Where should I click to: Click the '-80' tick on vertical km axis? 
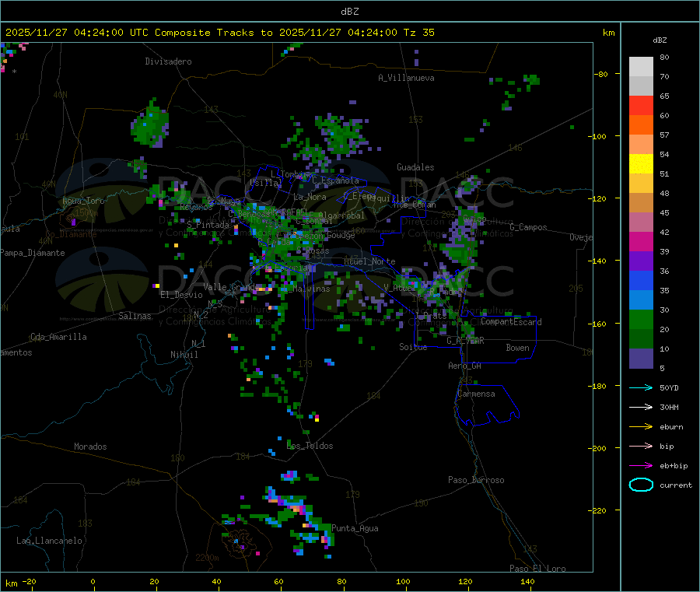(601, 74)
